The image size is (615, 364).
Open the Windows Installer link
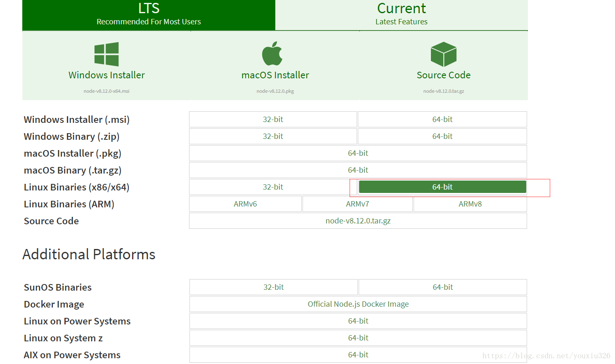(106, 75)
